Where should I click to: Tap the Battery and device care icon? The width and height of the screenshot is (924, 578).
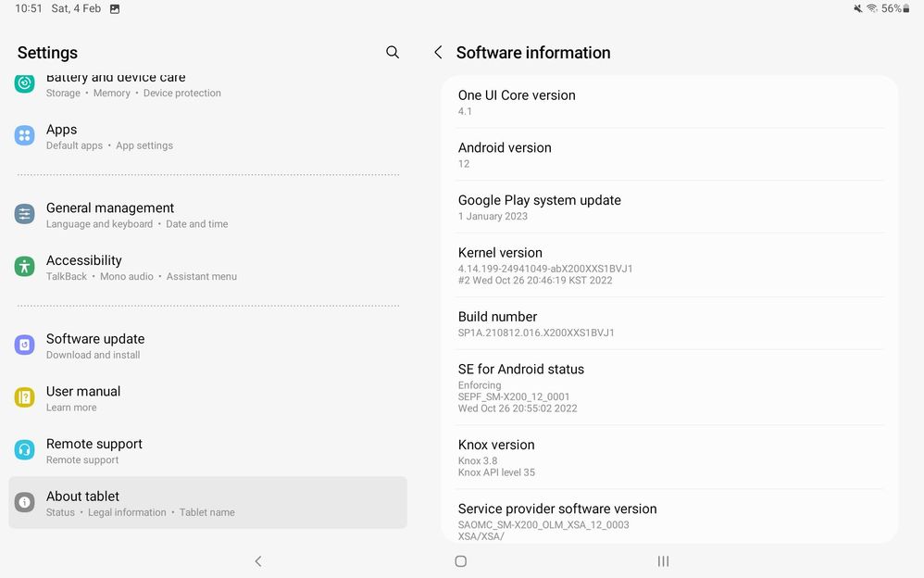(x=24, y=83)
